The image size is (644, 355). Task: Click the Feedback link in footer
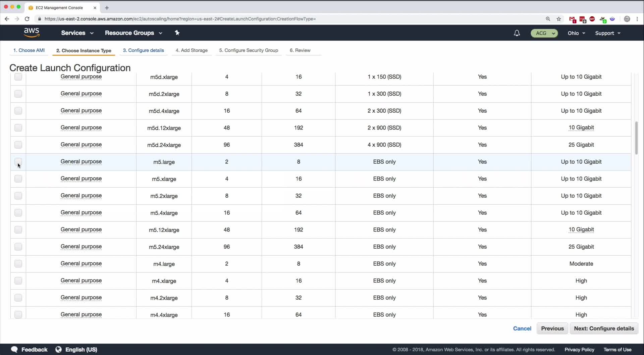[x=34, y=350]
